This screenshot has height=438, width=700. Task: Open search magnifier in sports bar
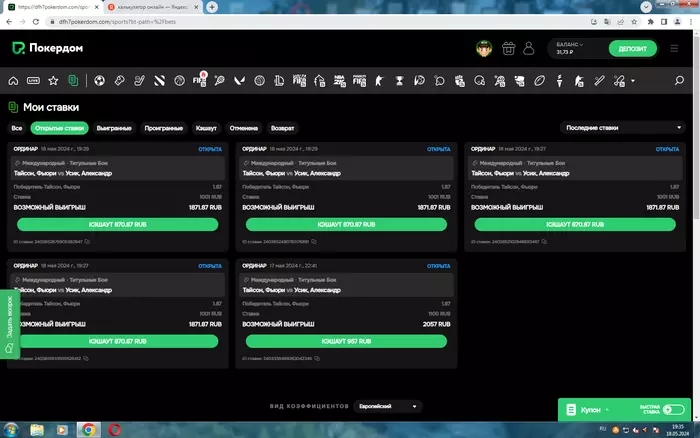click(x=679, y=81)
